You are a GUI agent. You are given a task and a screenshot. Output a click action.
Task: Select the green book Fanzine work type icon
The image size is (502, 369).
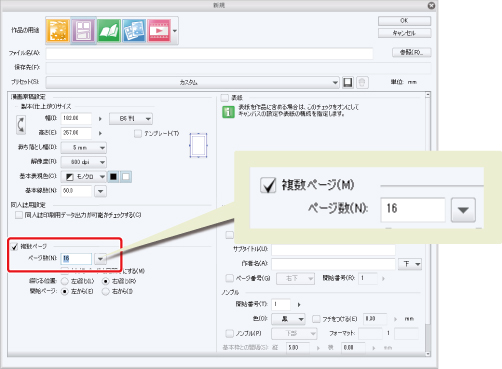pyautogui.click(x=109, y=30)
